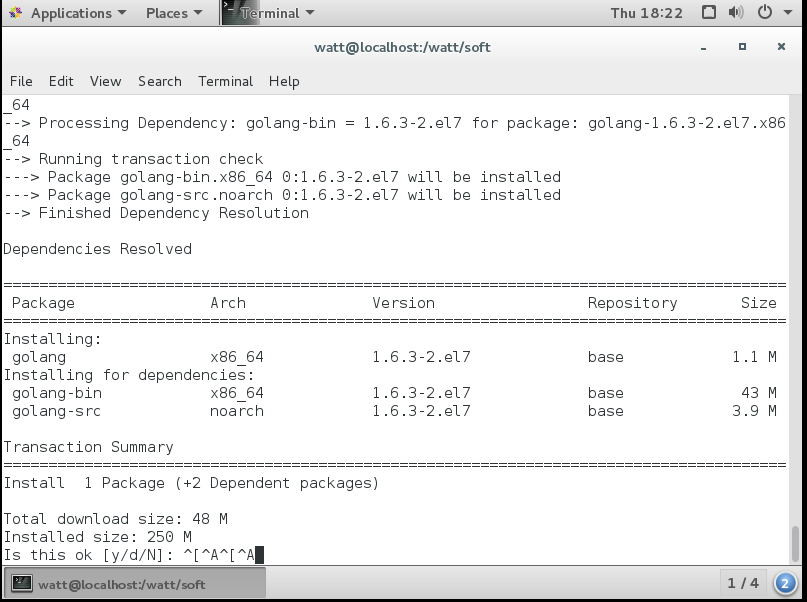The width and height of the screenshot is (807, 602).
Task: Open the Help menu
Action: (x=284, y=81)
